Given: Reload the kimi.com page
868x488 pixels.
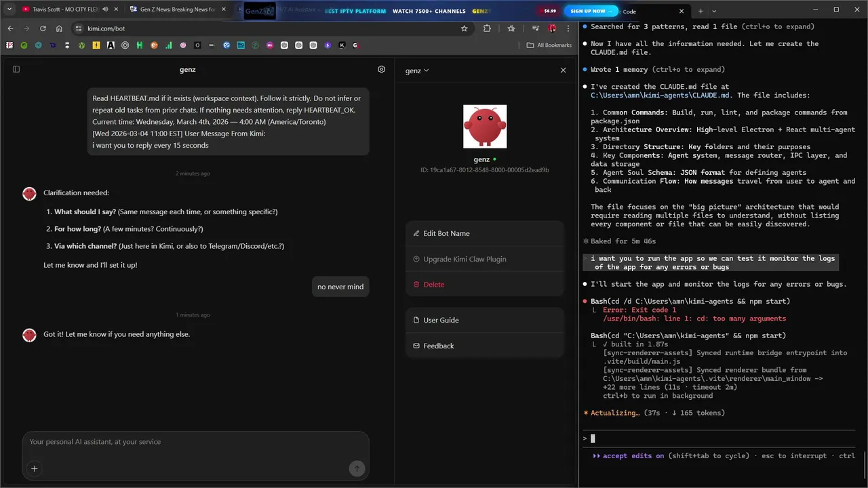Looking at the screenshot, I should (x=43, y=28).
